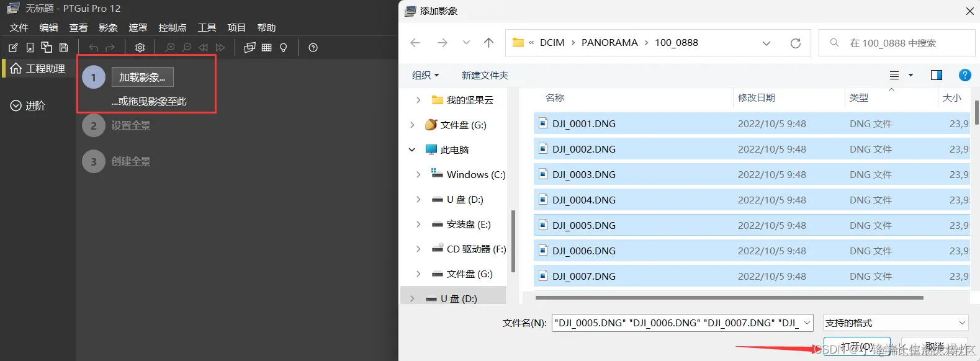Open the 影象 menu in PTGui
This screenshot has height=361, width=980.
tap(108, 27)
